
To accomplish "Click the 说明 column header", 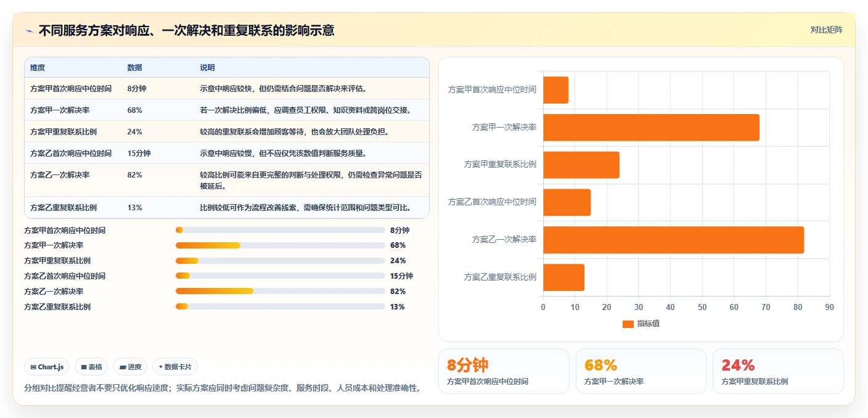I will [x=207, y=67].
